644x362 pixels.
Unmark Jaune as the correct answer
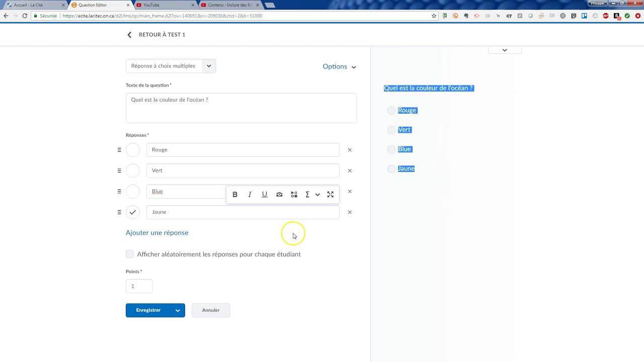(133, 212)
